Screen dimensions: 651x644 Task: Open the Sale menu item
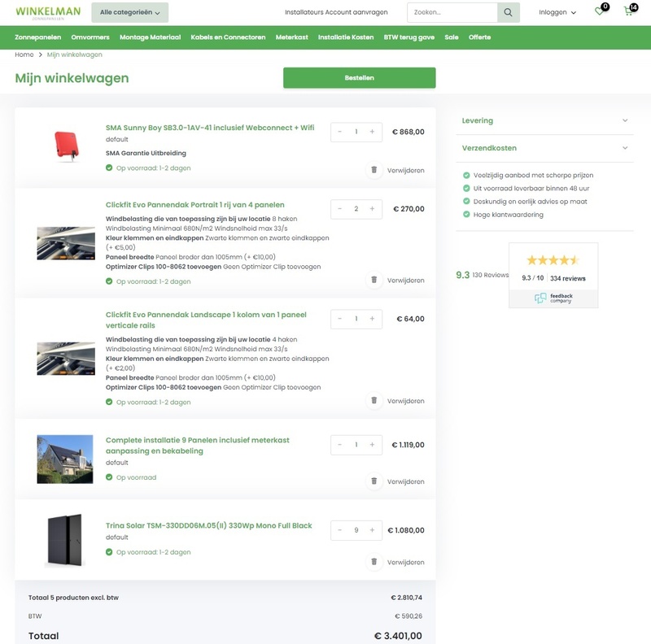tap(452, 37)
